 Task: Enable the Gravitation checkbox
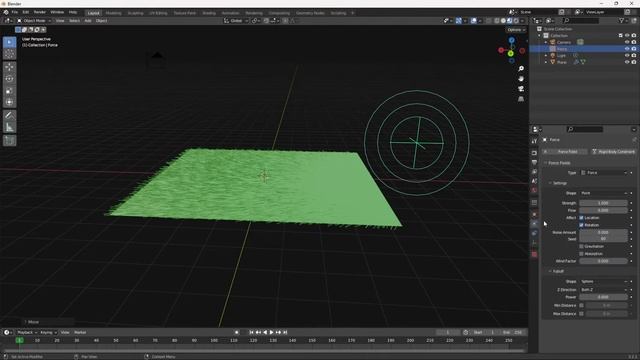pyautogui.click(x=581, y=246)
